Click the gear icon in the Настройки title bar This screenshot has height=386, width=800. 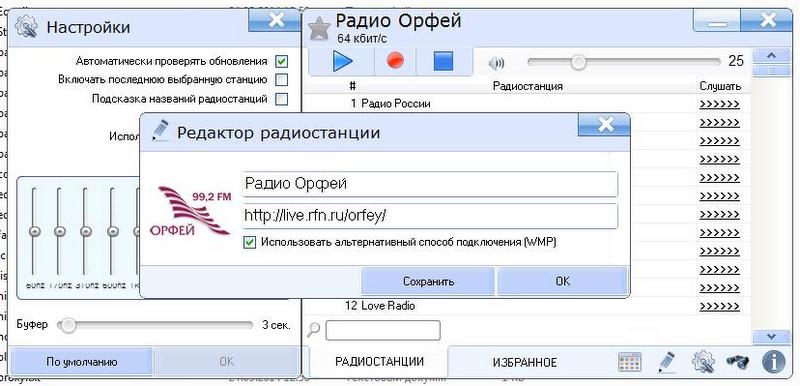pos(27,27)
